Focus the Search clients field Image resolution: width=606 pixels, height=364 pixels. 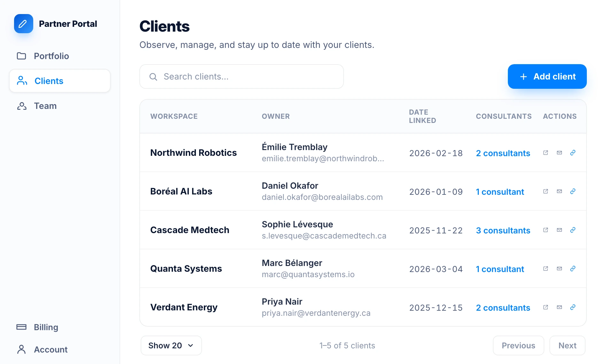[242, 77]
